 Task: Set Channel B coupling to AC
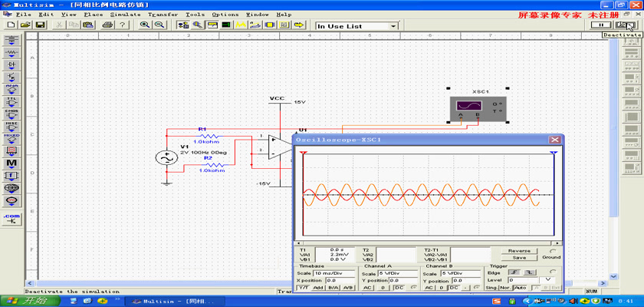(x=429, y=288)
